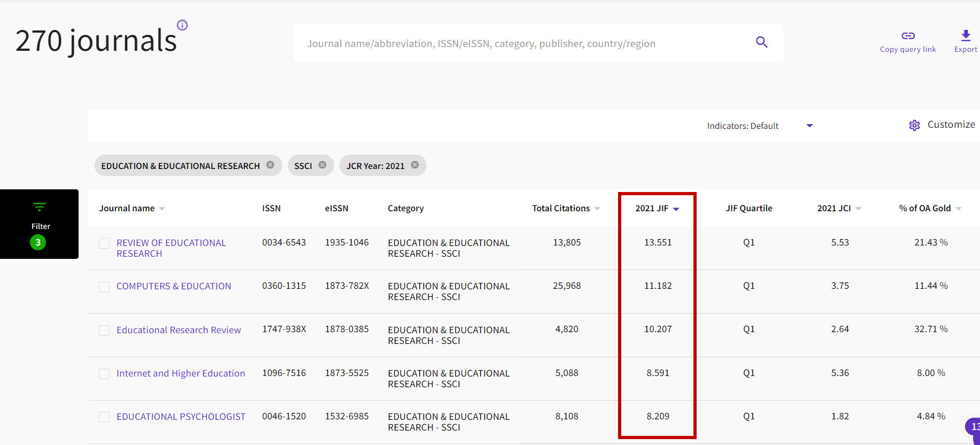Click the Category column header
The width and height of the screenshot is (980, 445).
click(405, 208)
